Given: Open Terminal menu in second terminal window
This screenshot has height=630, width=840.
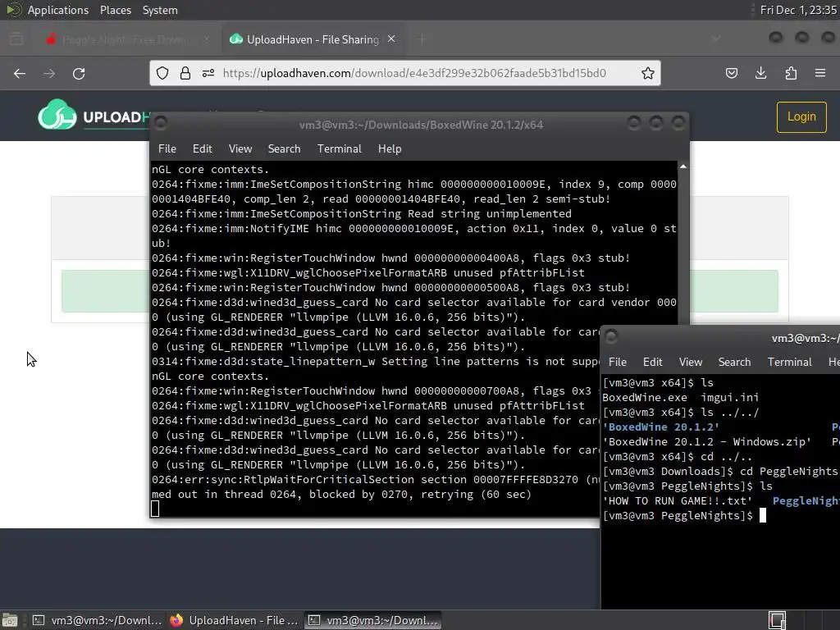Looking at the screenshot, I should point(790,362).
